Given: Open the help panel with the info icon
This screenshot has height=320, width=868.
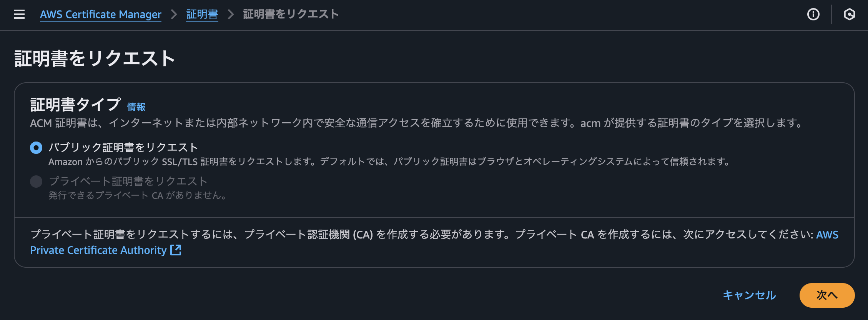Looking at the screenshot, I should click(x=814, y=15).
